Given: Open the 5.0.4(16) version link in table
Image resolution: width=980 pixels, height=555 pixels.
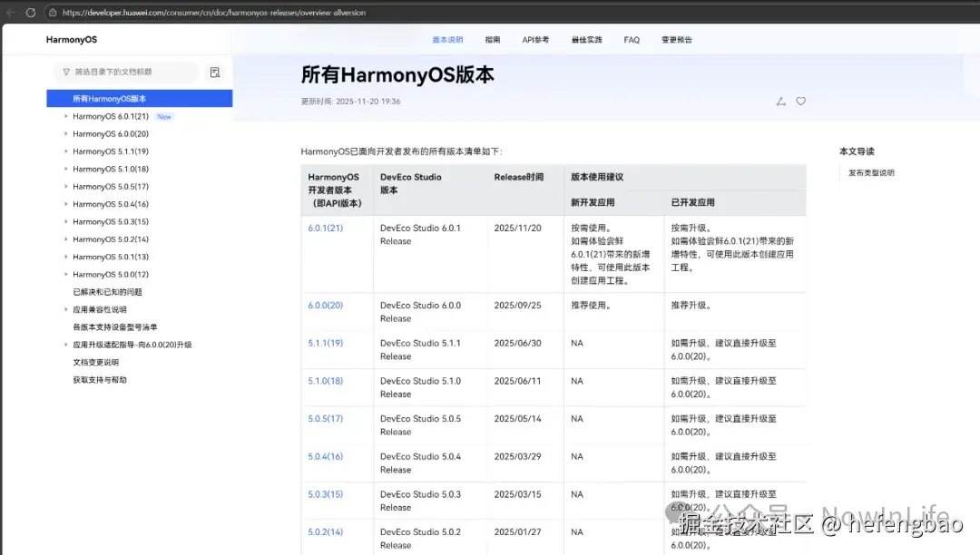Looking at the screenshot, I should (x=325, y=456).
